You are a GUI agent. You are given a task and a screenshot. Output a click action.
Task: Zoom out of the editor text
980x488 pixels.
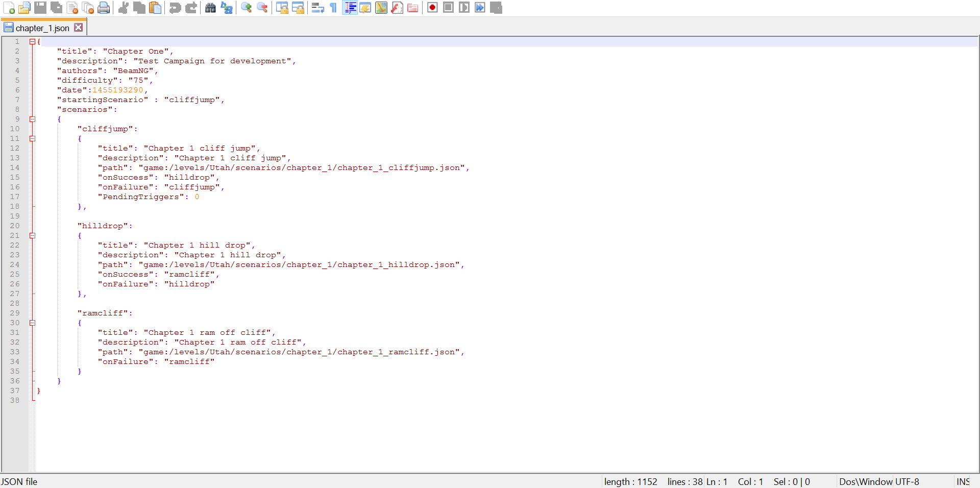pyautogui.click(x=262, y=8)
